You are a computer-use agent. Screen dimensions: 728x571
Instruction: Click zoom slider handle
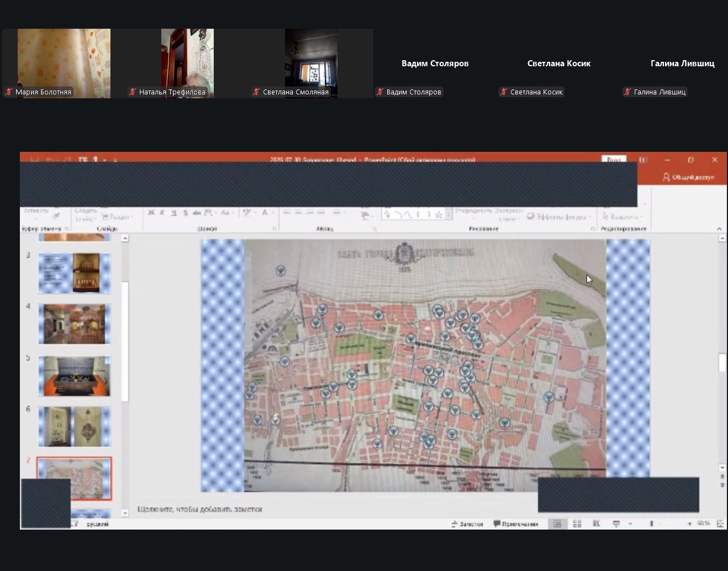tap(652, 524)
